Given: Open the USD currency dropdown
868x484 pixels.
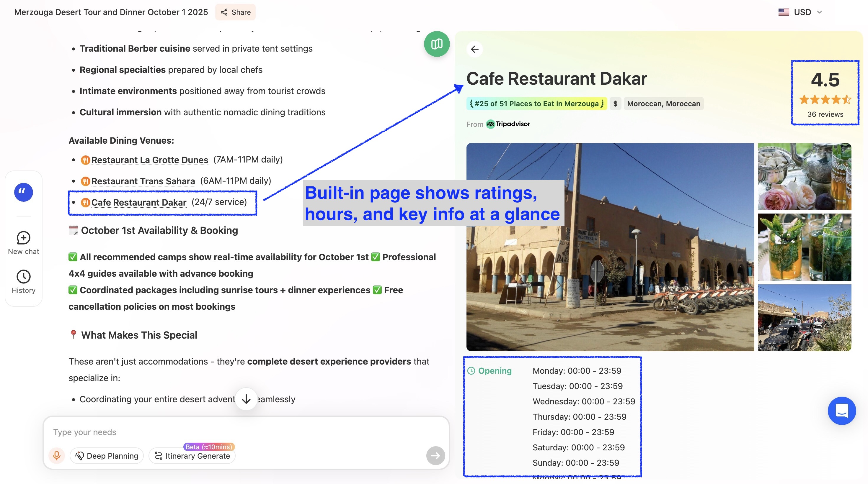Looking at the screenshot, I should [800, 12].
